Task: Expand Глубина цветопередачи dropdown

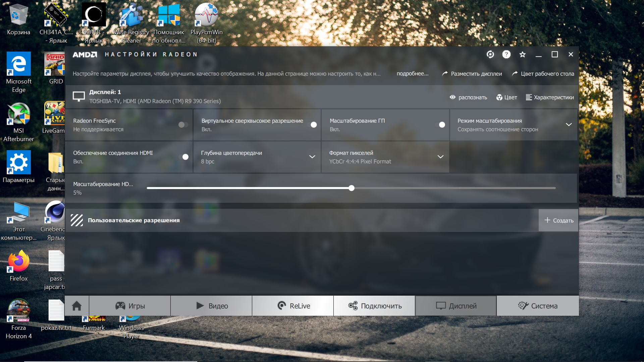Action: (x=312, y=157)
